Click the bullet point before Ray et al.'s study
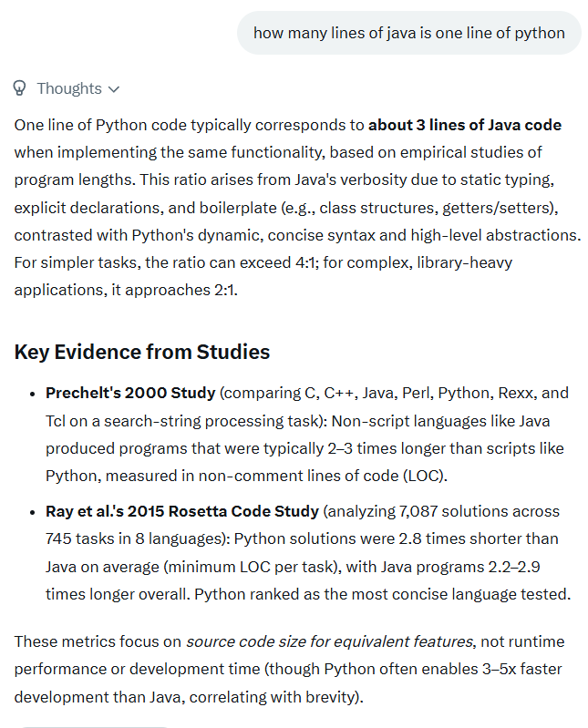Screen dimensions: 588x728 coord(30,512)
